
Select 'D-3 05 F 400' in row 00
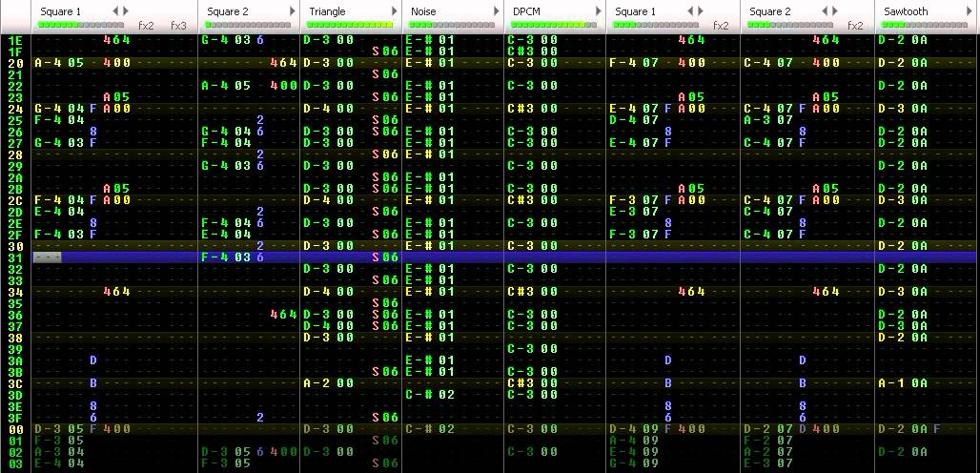point(82,429)
